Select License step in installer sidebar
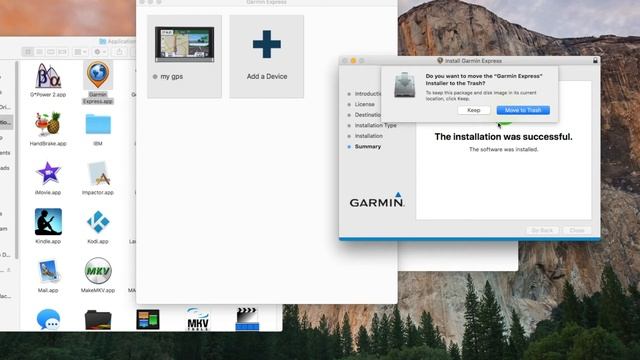640x360 pixels. pos(364,104)
